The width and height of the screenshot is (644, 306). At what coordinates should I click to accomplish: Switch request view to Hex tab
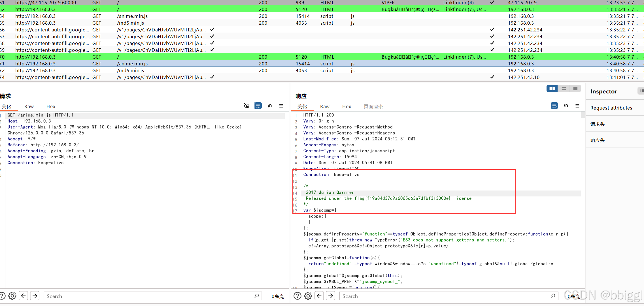(51, 106)
